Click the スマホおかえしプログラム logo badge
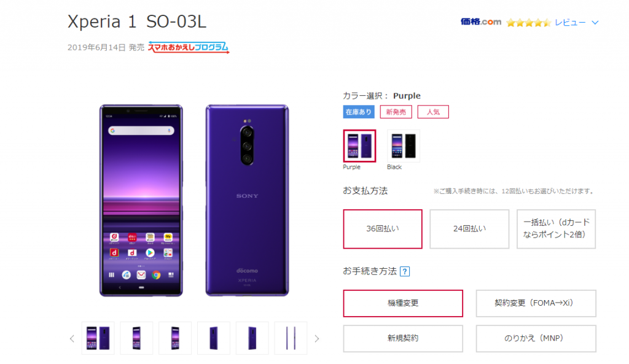The height and width of the screenshot is (364, 629). point(189,47)
